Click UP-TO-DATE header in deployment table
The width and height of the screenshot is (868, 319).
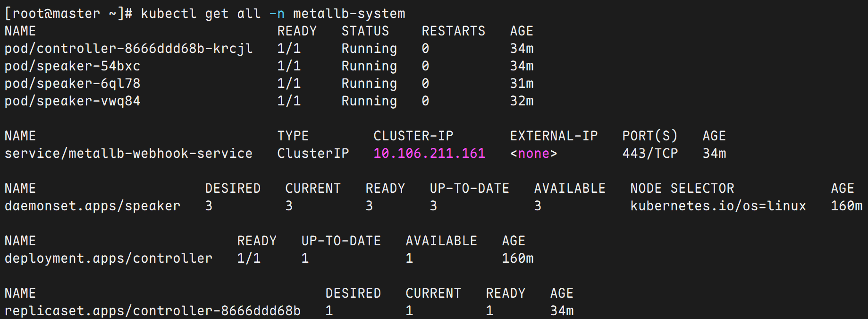341,241
